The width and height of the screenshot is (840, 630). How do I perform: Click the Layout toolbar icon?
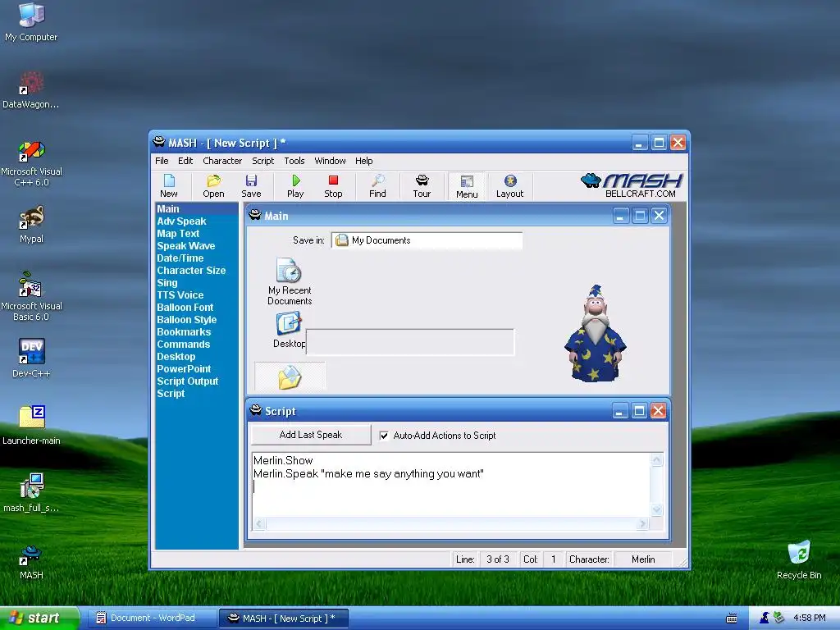[509, 186]
